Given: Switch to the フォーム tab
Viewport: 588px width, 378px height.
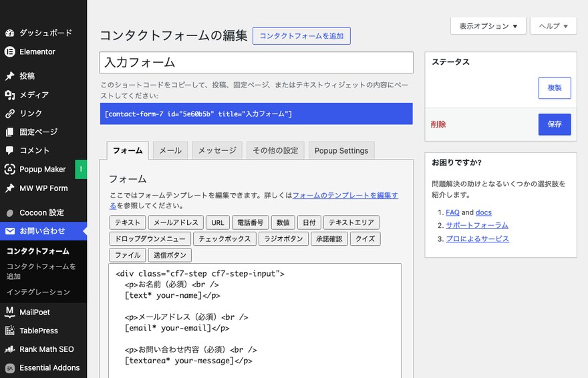Looking at the screenshot, I should pos(128,151).
